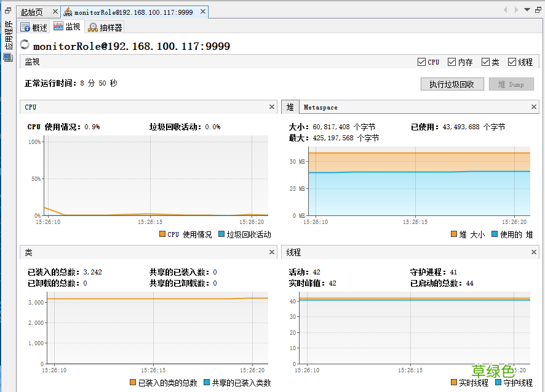The image size is (545, 392).
Task: Click the applications sidebar panel icon
Action: (8, 57)
